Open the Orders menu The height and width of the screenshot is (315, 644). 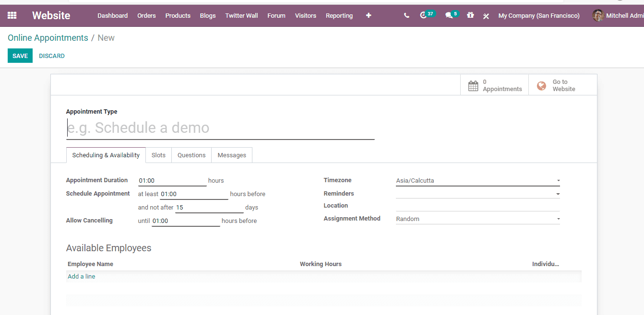point(146,15)
